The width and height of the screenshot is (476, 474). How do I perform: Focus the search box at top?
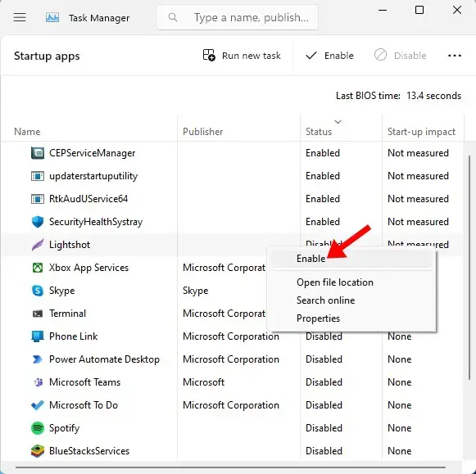click(x=237, y=17)
